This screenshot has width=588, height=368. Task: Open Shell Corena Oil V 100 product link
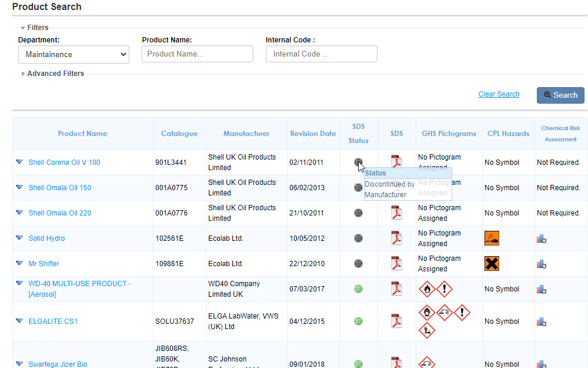point(64,163)
